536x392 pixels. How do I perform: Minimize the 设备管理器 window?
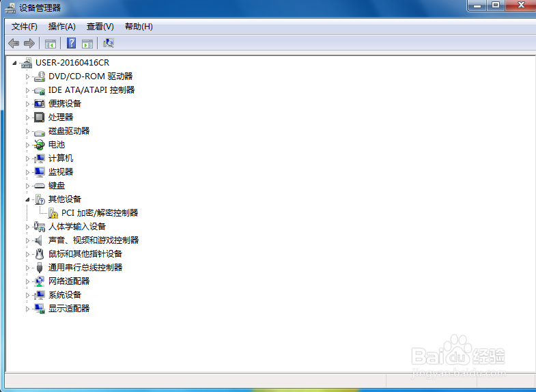click(477, 5)
